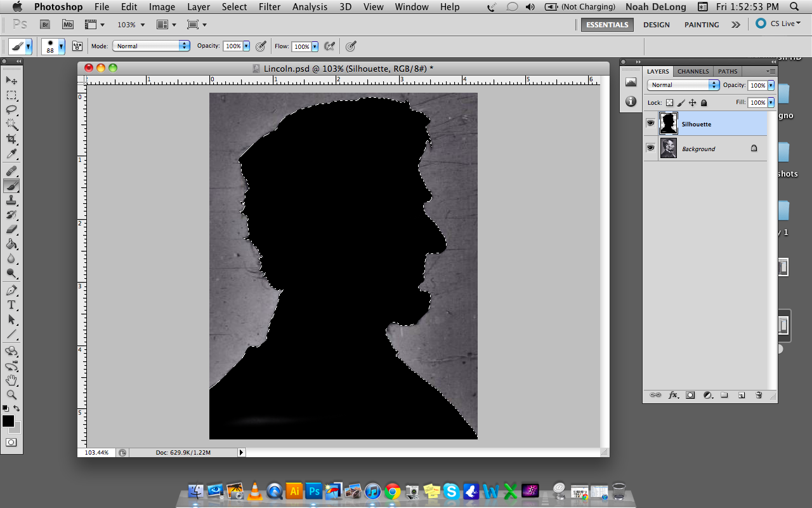Screen dimensions: 812x508
Task: Select the Crop tool
Action: pyautogui.click(x=11, y=139)
